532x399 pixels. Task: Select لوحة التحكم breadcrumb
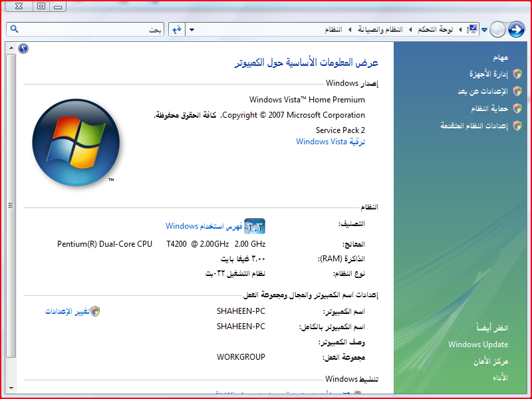(435, 29)
